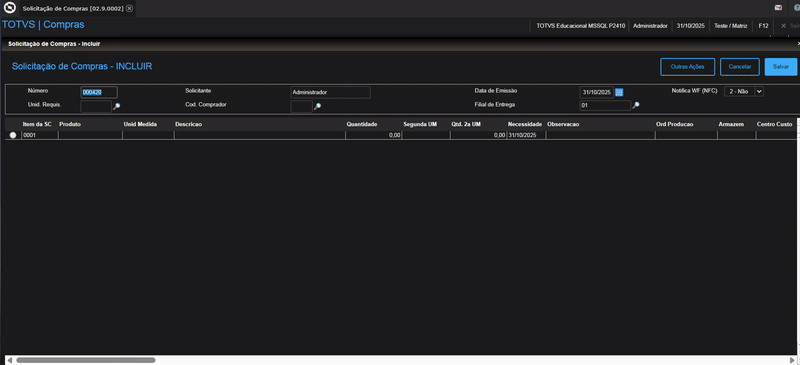Click the TOTVS Educacional MSSQL P2410 environment label
Image resolution: width=800 pixels, height=365 pixels.
(x=581, y=26)
